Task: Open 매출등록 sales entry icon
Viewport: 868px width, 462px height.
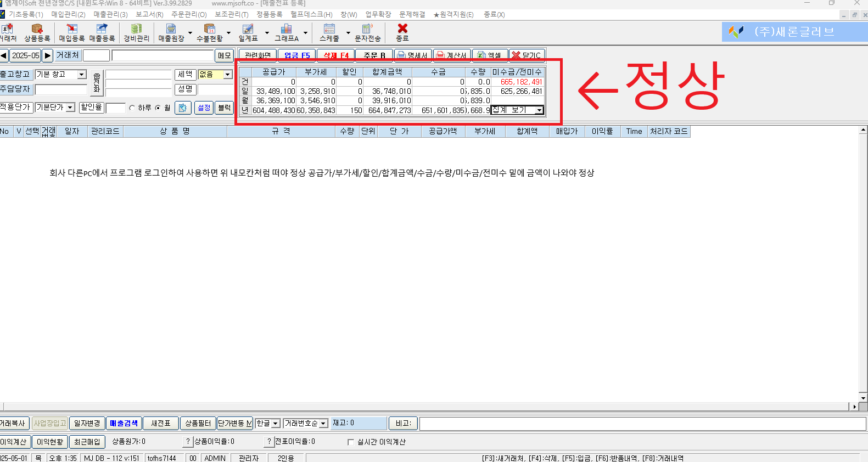Action: point(102,32)
